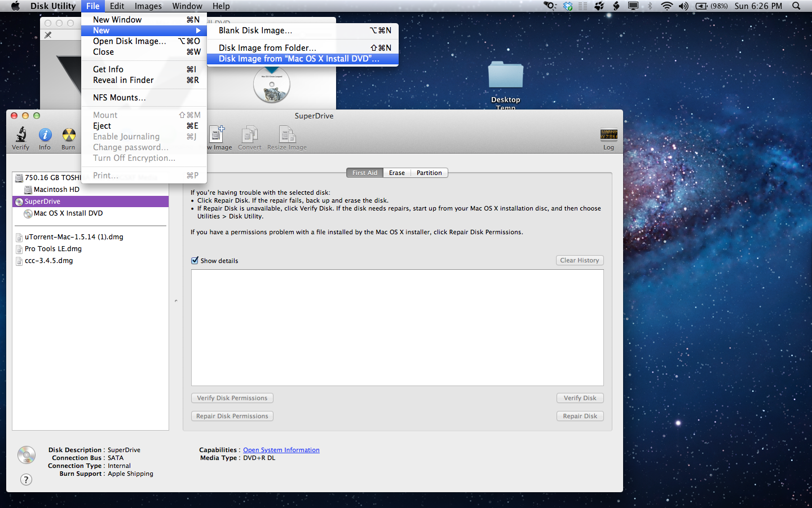
Task: Click the flashlight icon in menu bar
Action: coord(550,6)
